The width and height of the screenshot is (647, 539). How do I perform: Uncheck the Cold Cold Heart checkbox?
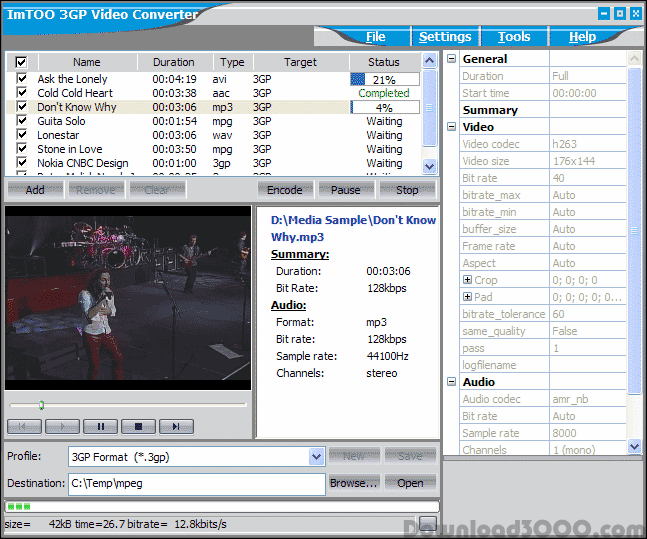pyautogui.click(x=21, y=92)
